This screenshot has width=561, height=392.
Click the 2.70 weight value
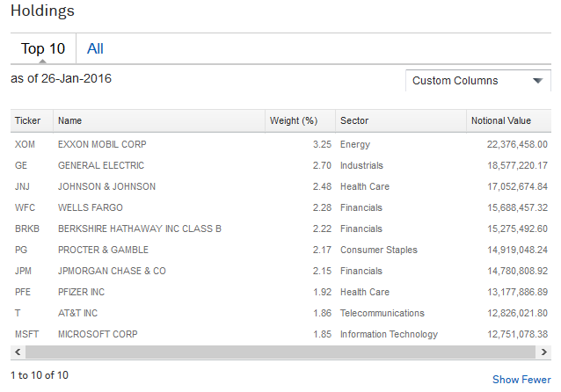pyautogui.click(x=322, y=165)
